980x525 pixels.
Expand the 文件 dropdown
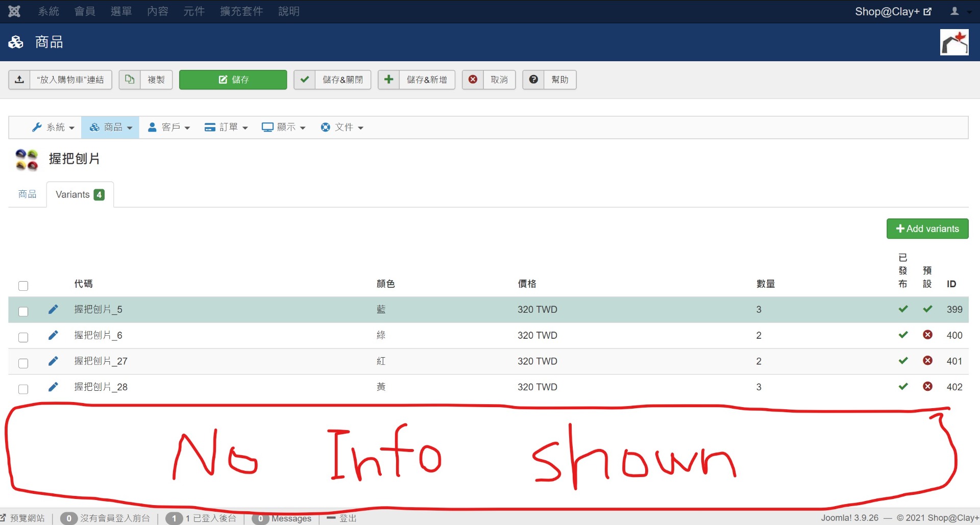342,128
